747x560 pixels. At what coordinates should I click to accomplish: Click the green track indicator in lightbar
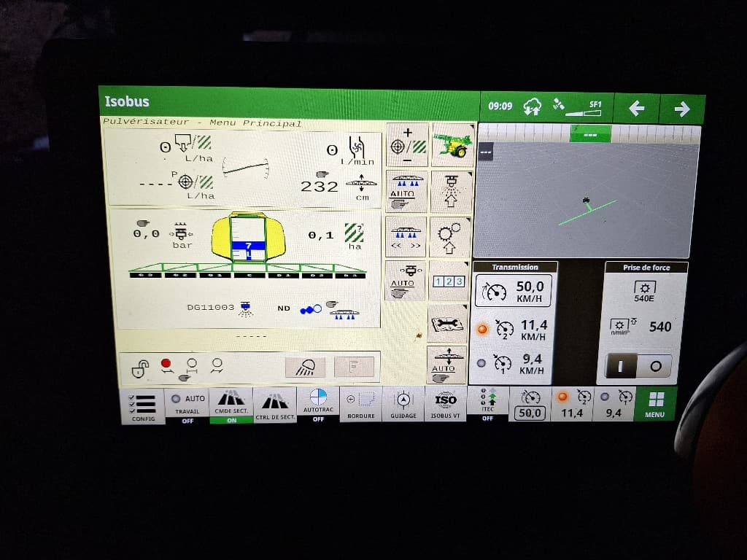[x=590, y=134]
